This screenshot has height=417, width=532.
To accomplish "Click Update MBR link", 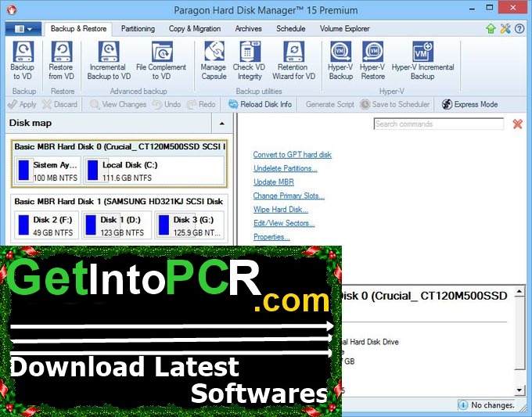I will [x=274, y=182].
